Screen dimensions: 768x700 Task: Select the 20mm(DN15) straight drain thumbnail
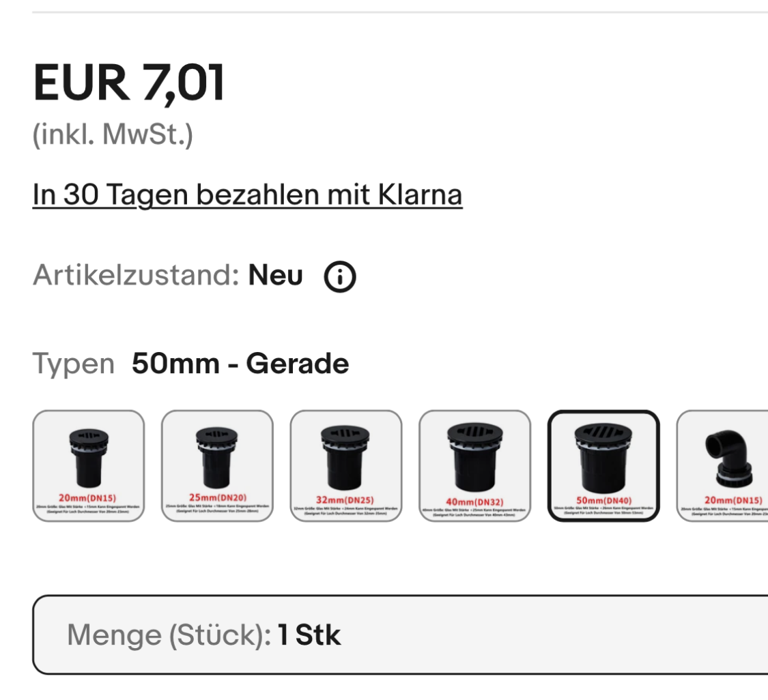pos(89,466)
